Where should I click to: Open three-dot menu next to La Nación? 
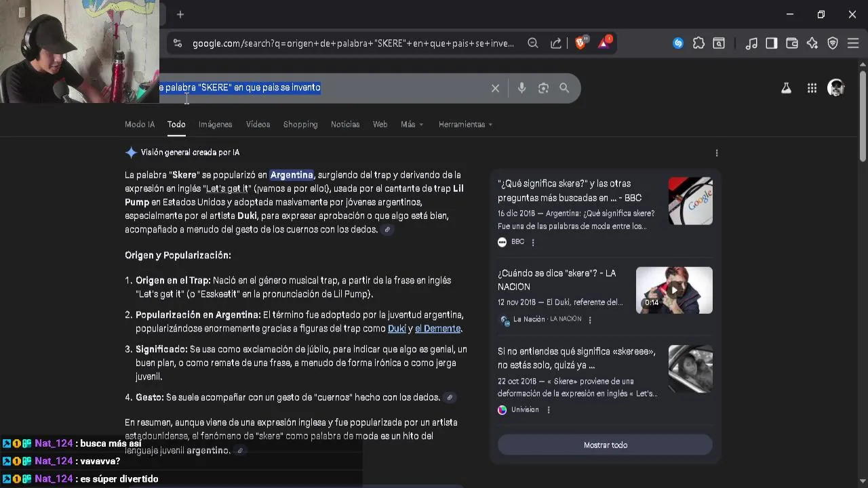(x=590, y=320)
